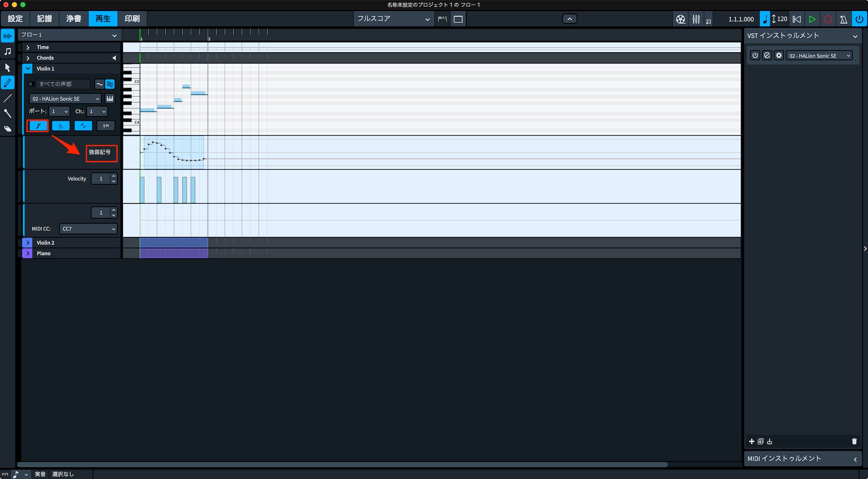Toggle the fixed tempo quarter-note button
868x479 pixels.
tap(764, 19)
